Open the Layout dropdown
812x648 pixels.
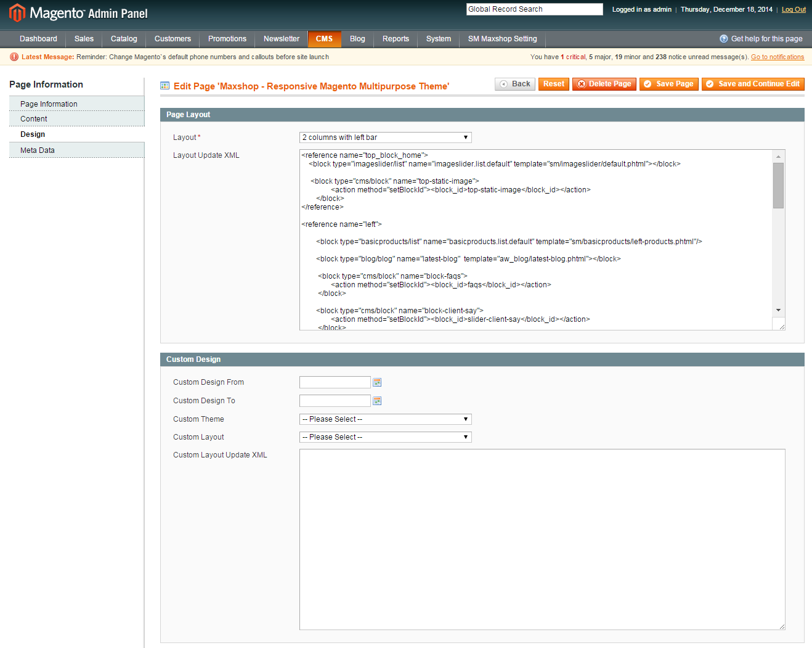(x=386, y=137)
